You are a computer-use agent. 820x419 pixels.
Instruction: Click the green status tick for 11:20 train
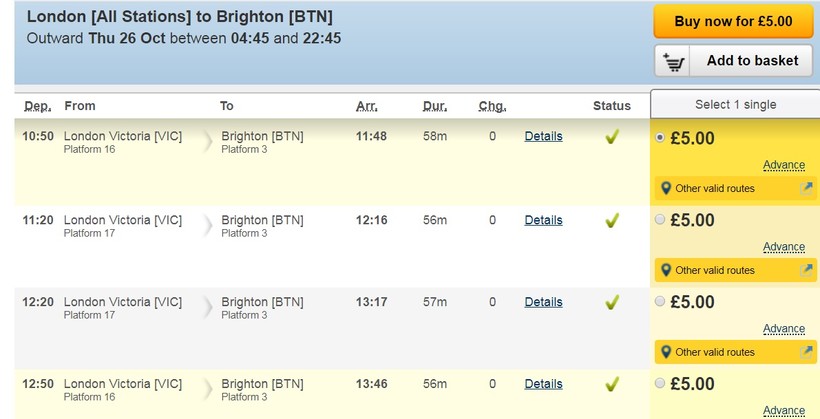(612, 221)
